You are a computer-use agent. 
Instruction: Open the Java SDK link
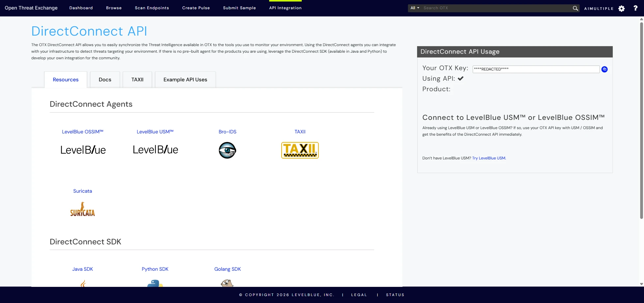pyautogui.click(x=83, y=269)
